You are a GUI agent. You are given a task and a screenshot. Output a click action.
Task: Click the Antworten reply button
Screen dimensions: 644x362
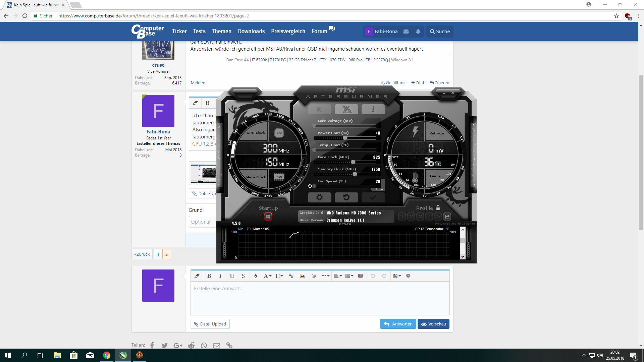(398, 324)
